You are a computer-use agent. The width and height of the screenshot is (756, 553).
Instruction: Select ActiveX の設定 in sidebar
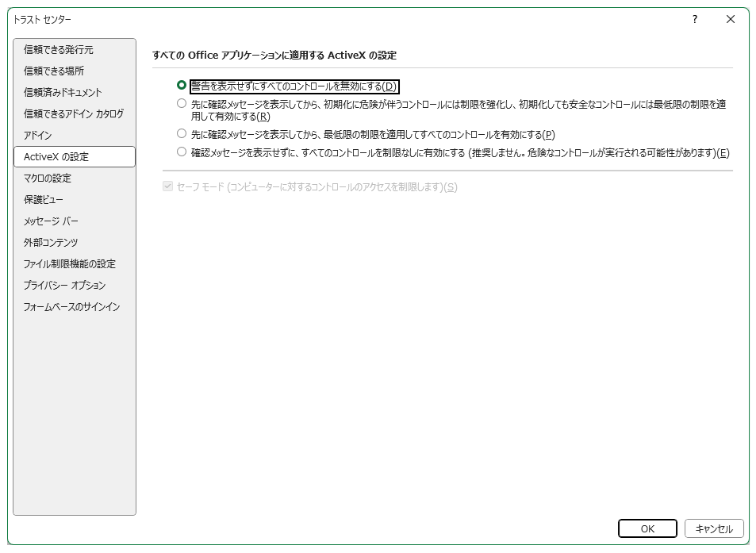pos(56,157)
